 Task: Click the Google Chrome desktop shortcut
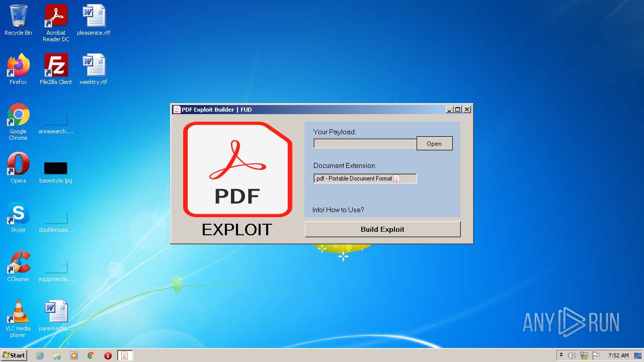(x=18, y=122)
